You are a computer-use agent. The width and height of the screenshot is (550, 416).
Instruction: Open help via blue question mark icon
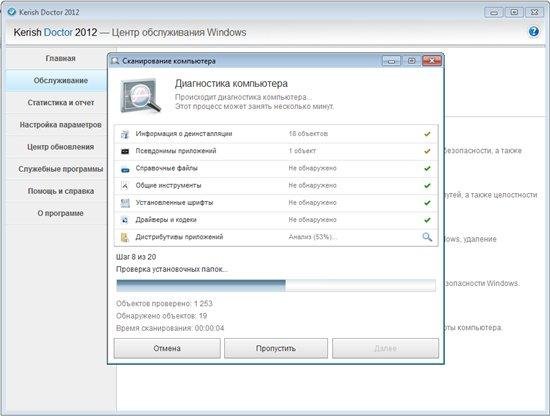point(534,32)
